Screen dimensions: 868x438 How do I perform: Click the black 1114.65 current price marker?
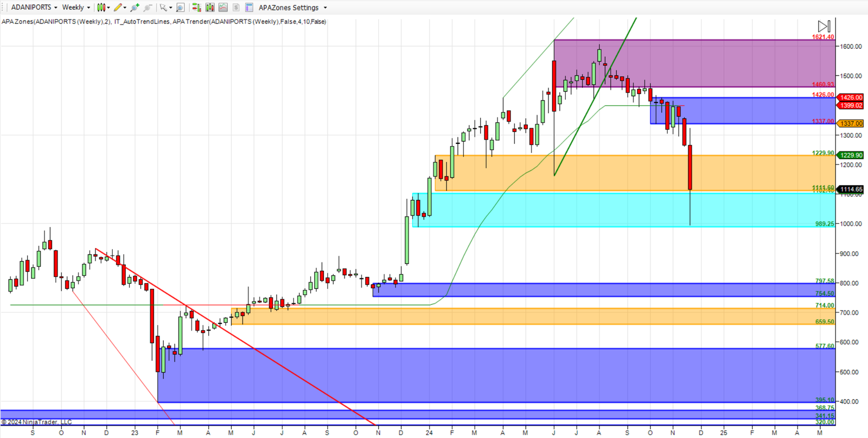pyautogui.click(x=851, y=189)
